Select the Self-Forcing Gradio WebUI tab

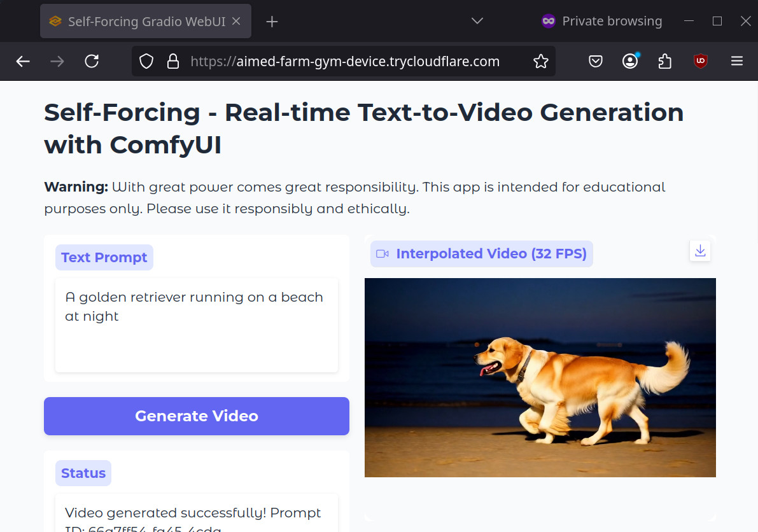pyautogui.click(x=146, y=21)
